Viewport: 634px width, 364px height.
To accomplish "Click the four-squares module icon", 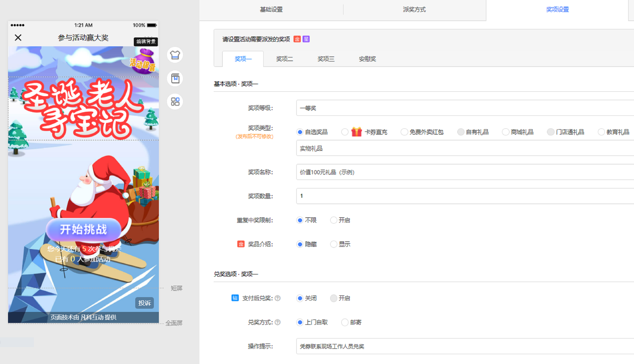I will click(x=175, y=102).
